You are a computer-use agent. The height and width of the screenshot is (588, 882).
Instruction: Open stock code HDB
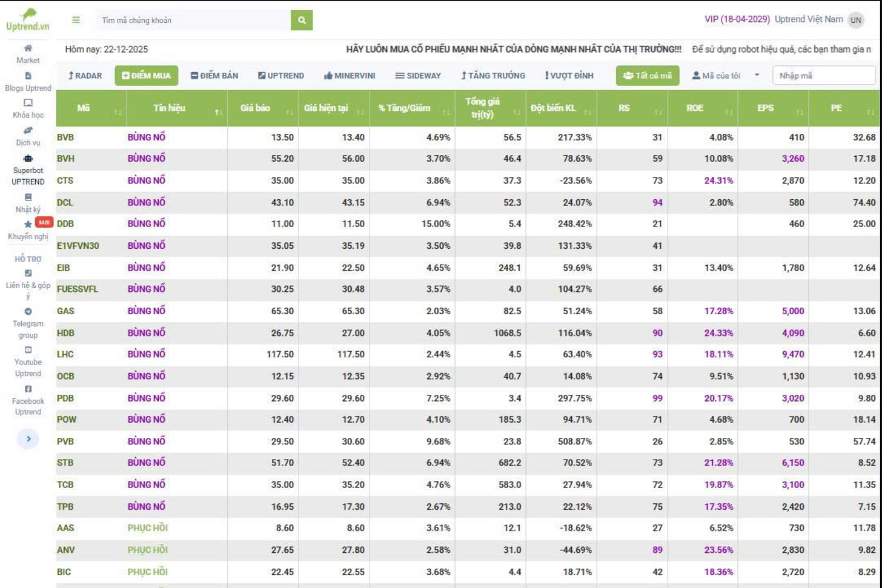(65, 333)
